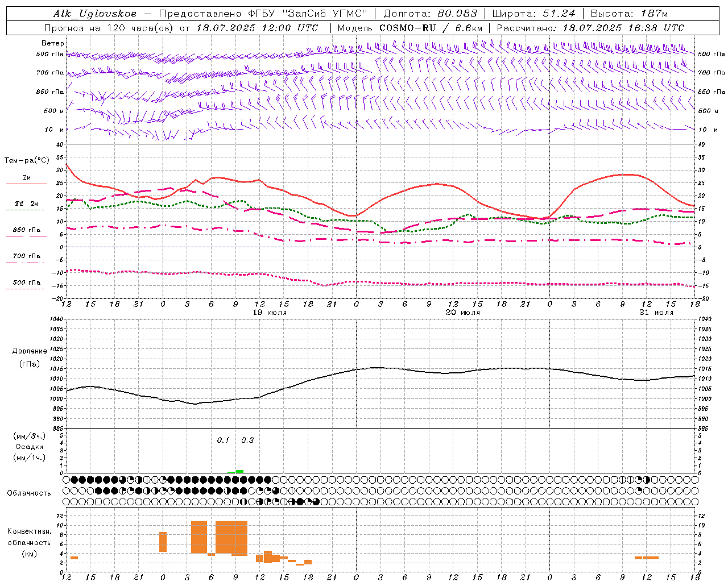The height and width of the screenshot is (582, 728).
Task: Click the "(мм/1ч.)" precipitation unit label
Action: click(30, 458)
